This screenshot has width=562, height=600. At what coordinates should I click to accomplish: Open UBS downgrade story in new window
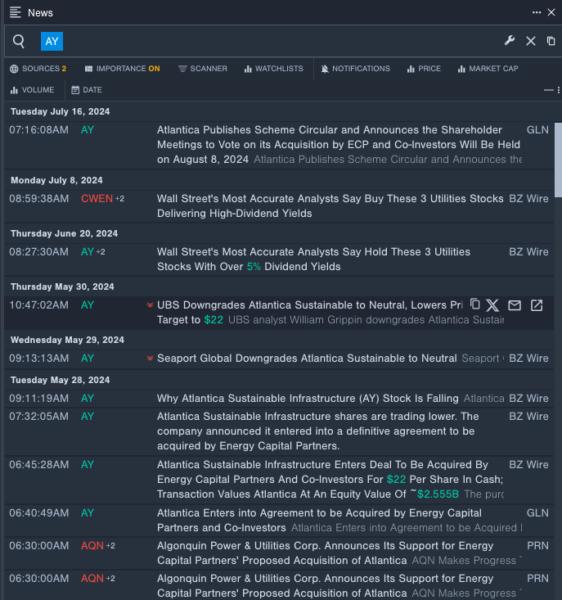point(536,305)
